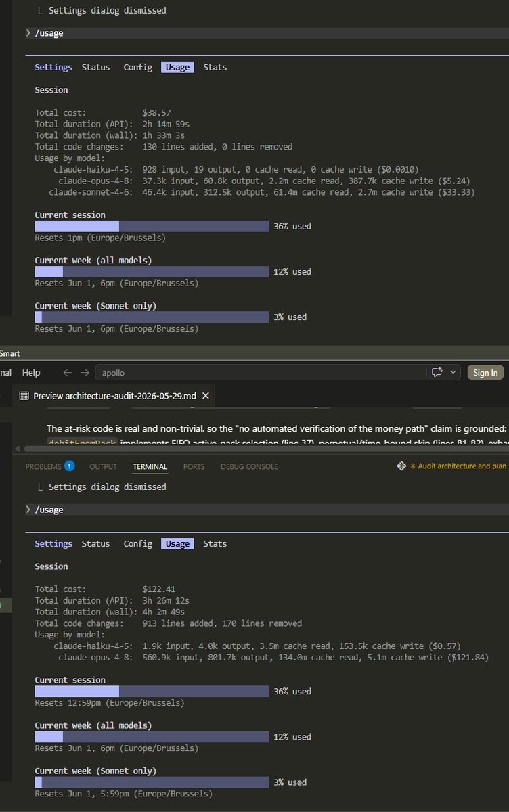Screen dimensions: 509x812
Task: Select the Audit architecture and plan terminal label
Action: pos(458,466)
